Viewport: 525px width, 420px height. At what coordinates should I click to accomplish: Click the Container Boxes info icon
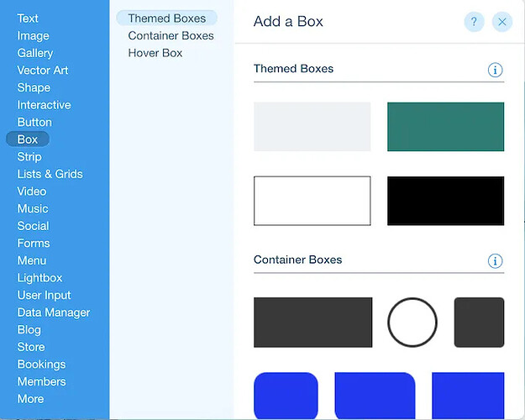pos(495,260)
